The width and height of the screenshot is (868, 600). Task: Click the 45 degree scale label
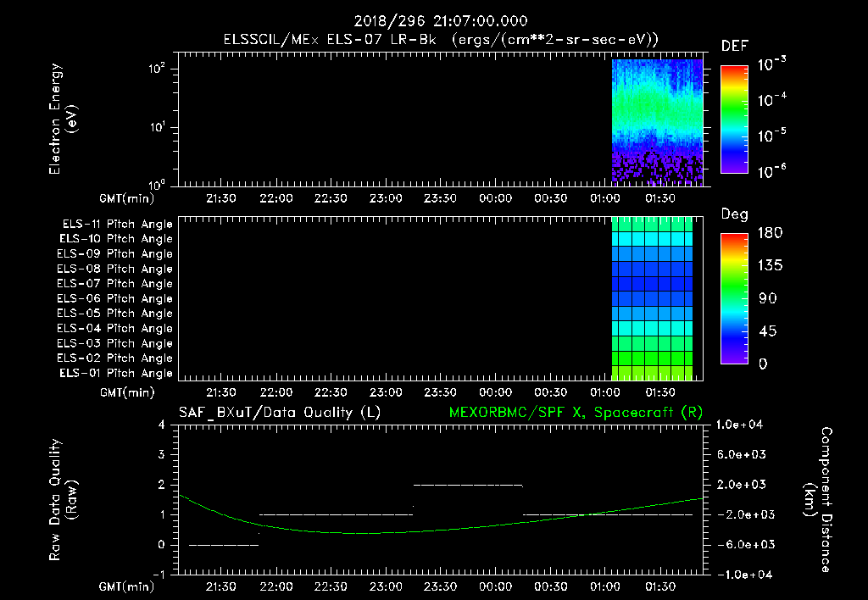coord(768,331)
